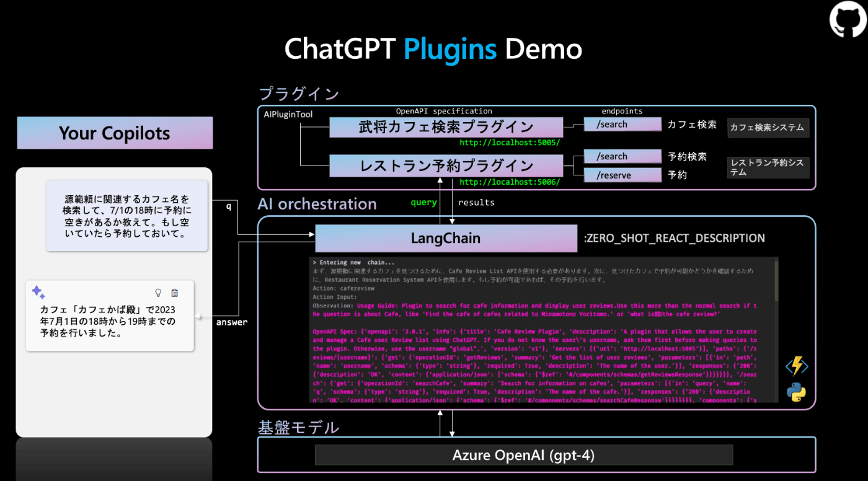Image resolution: width=868 pixels, height=481 pixels.
Task: Click the results label
Action: 476,203
